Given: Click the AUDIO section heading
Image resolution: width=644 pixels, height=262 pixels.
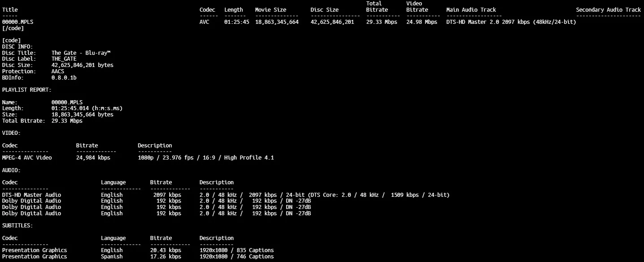Looking at the screenshot, I should [x=11, y=170].
